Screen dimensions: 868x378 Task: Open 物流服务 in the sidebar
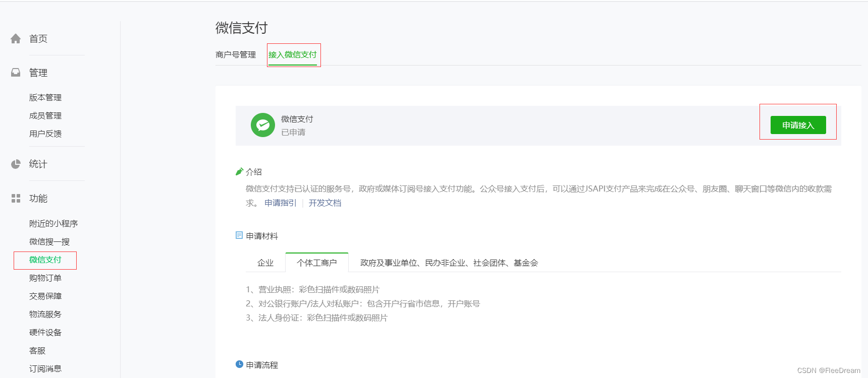pos(45,314)
